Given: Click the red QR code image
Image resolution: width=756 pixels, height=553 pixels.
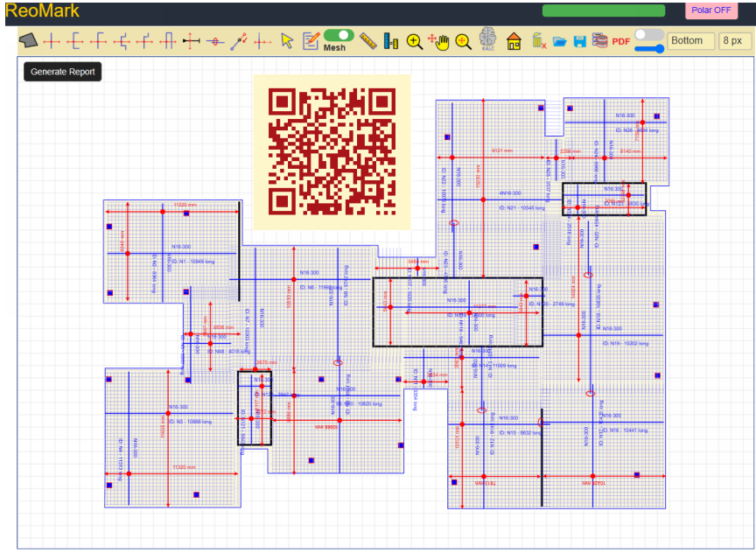Looking at the screenshot, I should (332, 152).
